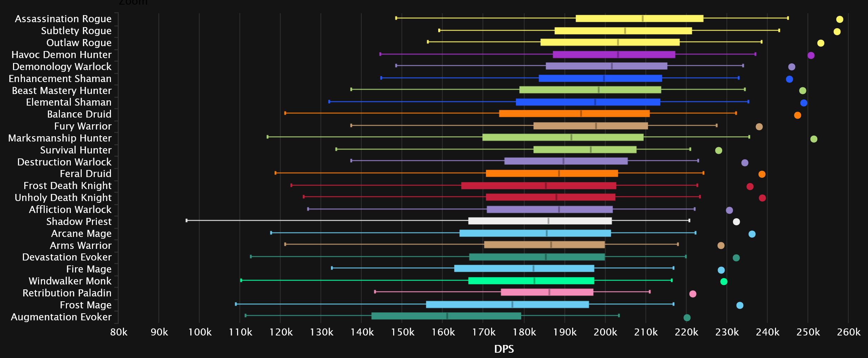The width and height of the screenshot is (868, 358).
Task: Click the 80k axis tick label
Action: 119,332
